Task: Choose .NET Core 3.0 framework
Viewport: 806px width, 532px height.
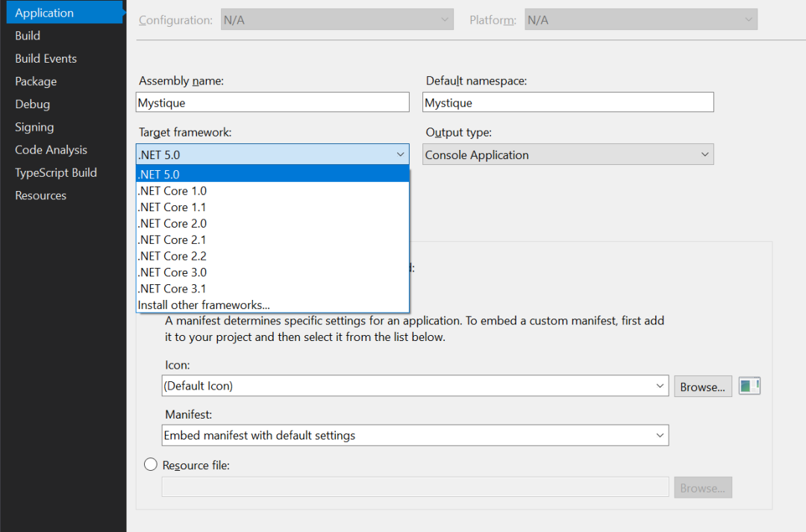Action: pyautogui.click(x=272, y=272)
